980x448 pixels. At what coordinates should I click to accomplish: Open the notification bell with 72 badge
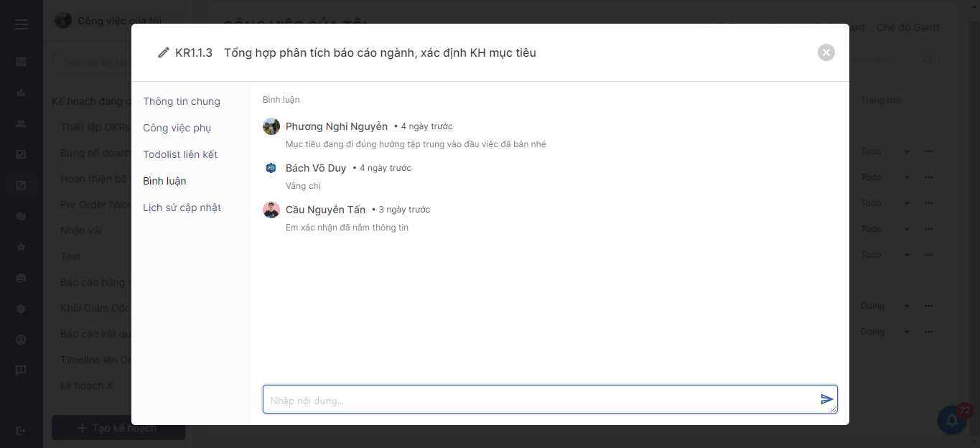coord(952,420)
